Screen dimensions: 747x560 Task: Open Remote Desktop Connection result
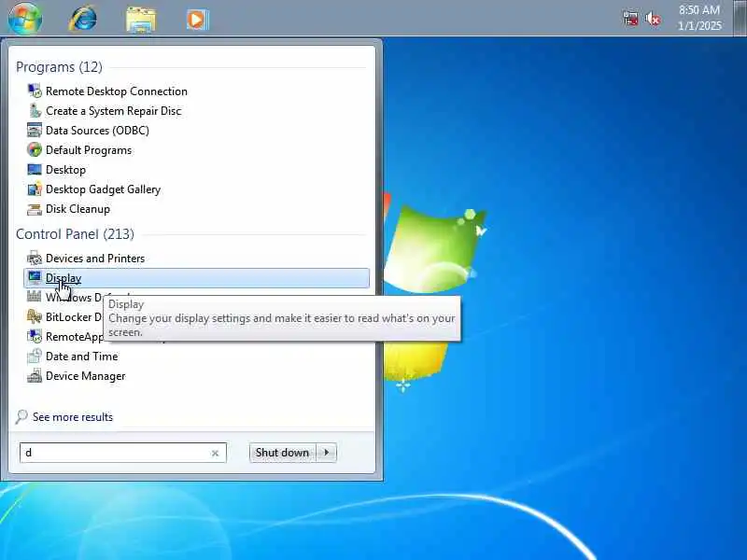[x=116, y=91]
